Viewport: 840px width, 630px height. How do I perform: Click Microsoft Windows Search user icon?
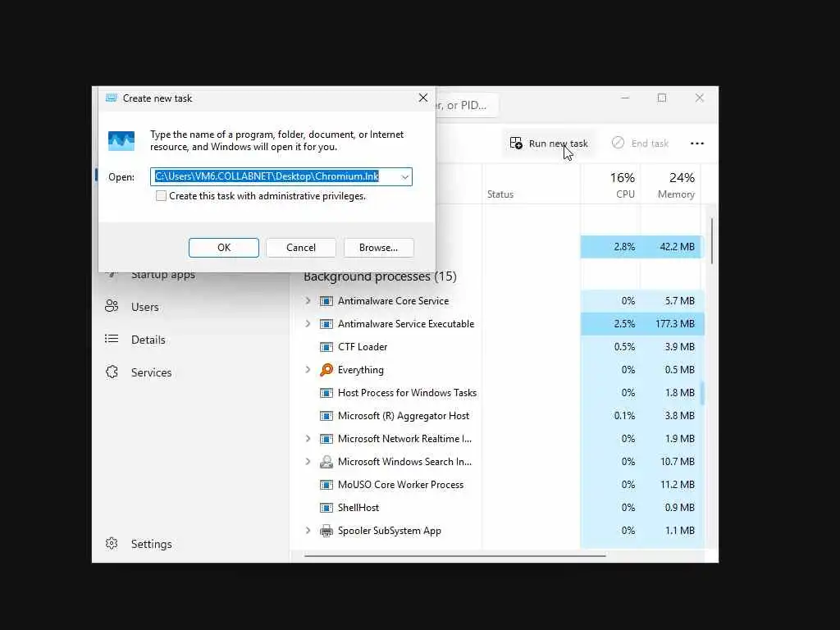(326, 461)
